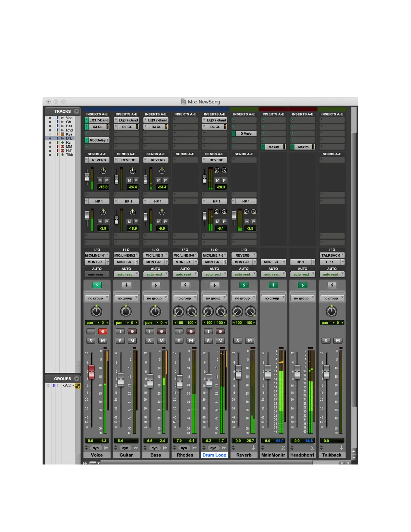Image resolution: width=411 pixels, height=532 pixels.
Task: Select the DrL track in Tracks list
Action: pos(69,138)
